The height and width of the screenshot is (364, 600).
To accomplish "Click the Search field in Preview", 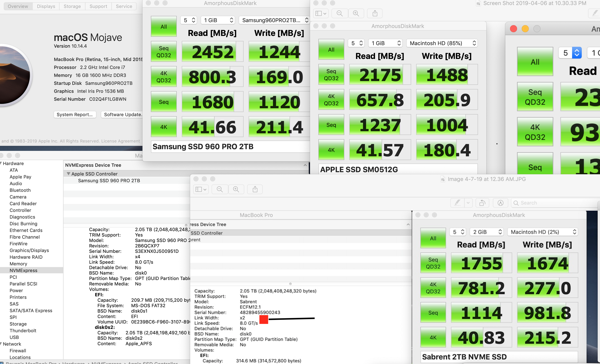I will tap(555, 202).
